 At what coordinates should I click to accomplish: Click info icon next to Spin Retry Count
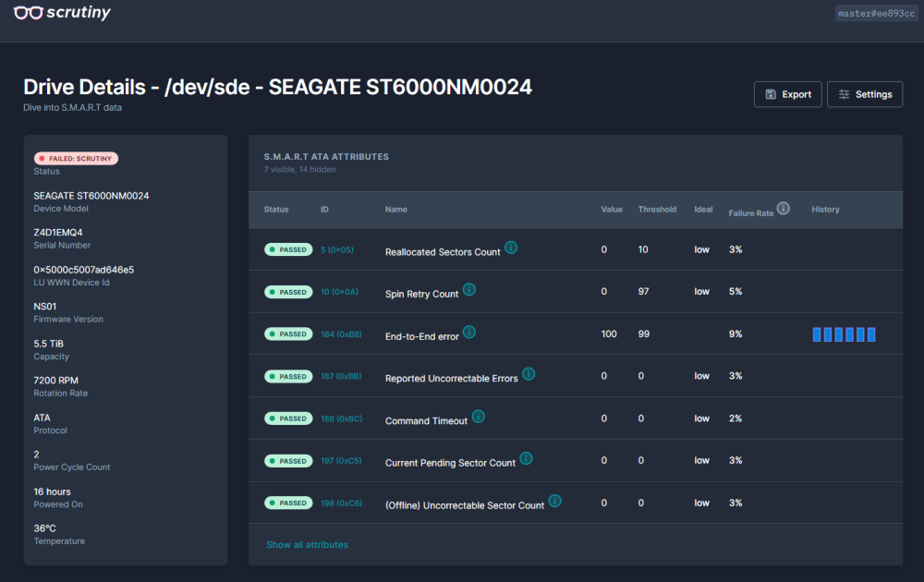pos(469,290)
